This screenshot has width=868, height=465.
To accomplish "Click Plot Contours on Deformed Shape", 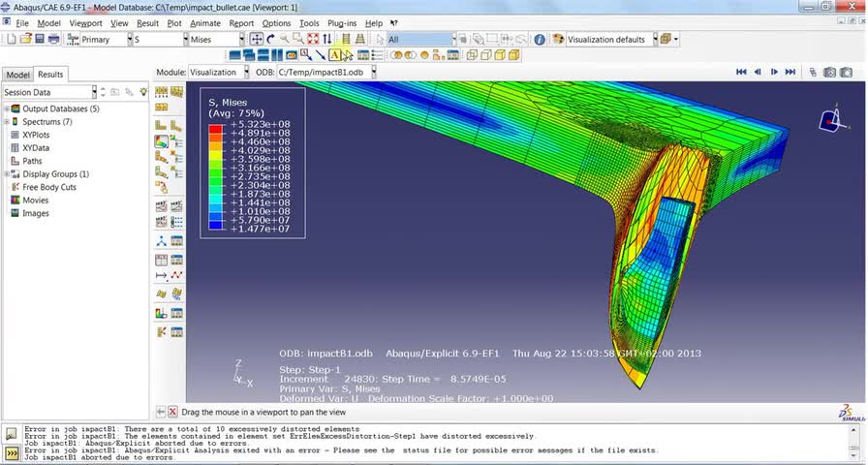I will click(x=161, y=142).
